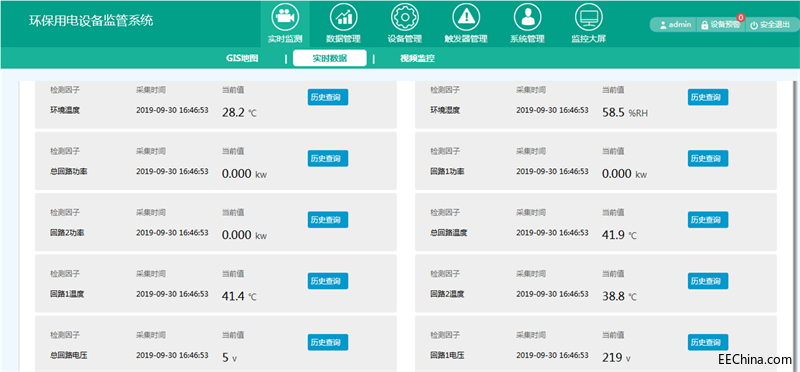This screenshot has height=372, width=800.
Task: Click the 0.000 kw value of 回路2功率
Action: [x=244, y=235]
